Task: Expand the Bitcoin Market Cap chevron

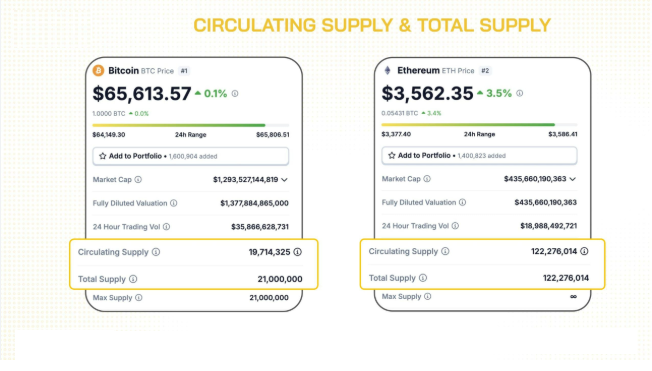Action: [284, 180]
